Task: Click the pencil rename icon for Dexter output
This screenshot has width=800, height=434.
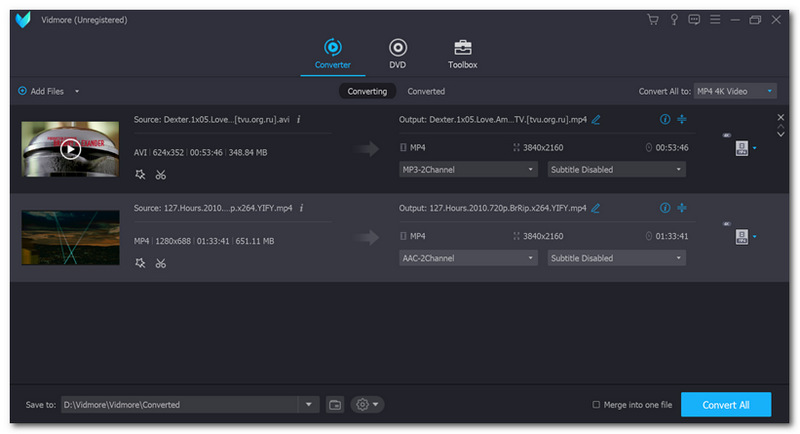Action: [596, 119]
